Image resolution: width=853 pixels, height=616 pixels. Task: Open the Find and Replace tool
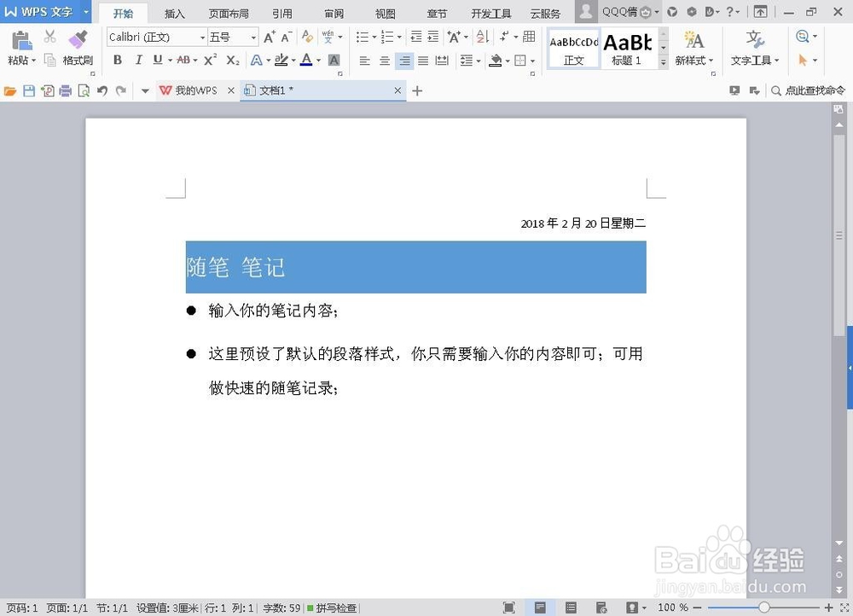[803, 37]
